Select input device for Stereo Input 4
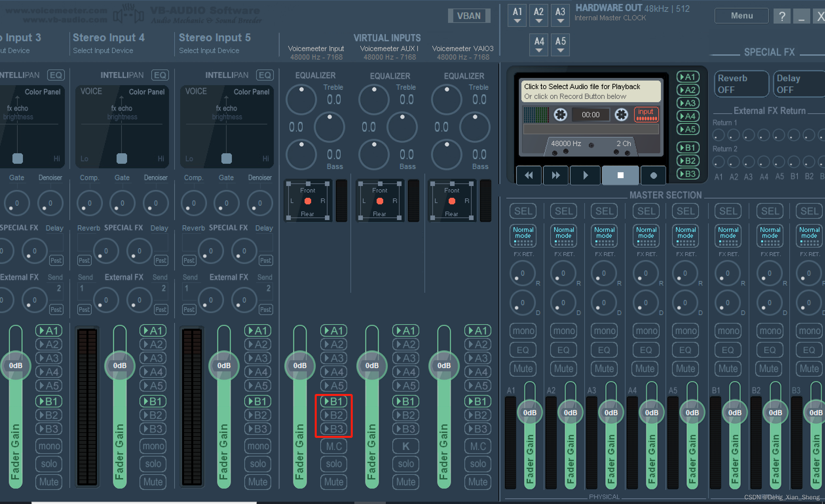This screenshot has width=825, height=504. [x=103, y=50]
